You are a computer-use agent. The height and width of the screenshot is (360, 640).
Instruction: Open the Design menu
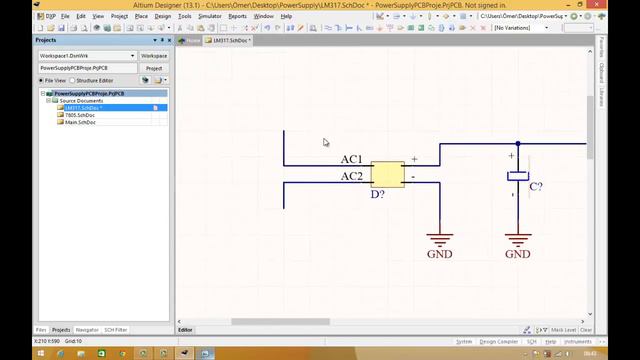pos(162,16)
